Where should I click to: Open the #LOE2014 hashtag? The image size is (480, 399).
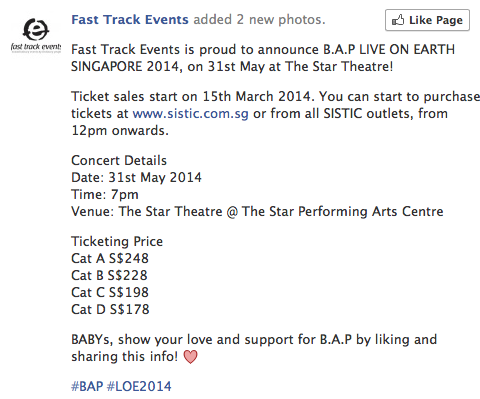[139, 386]
